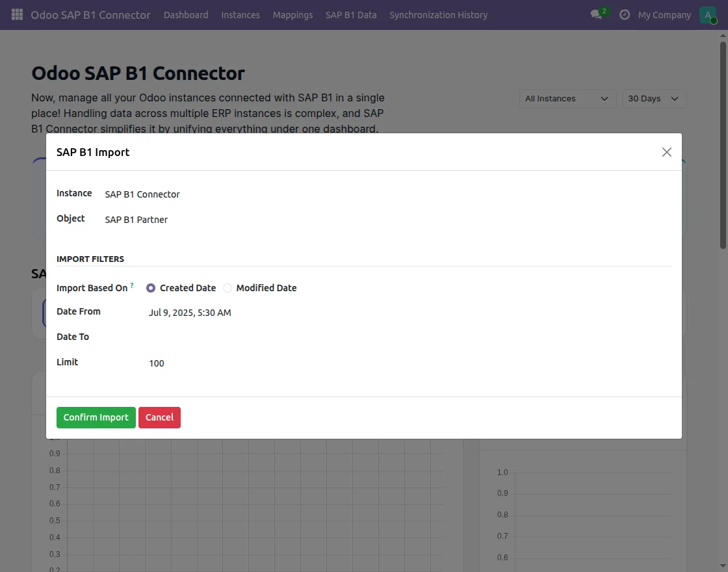Go to the Dashboard menu
The height and width of the screenshot is (572, 728).
tap(186, 15)
